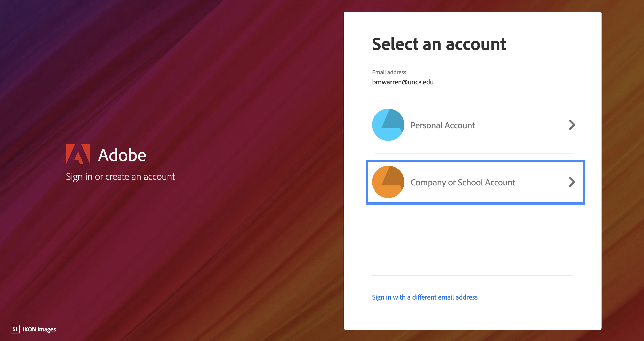This screenshot has height=341, width=644.
Task: Click empty white card area below account options
Action: [x=472, y=240]
